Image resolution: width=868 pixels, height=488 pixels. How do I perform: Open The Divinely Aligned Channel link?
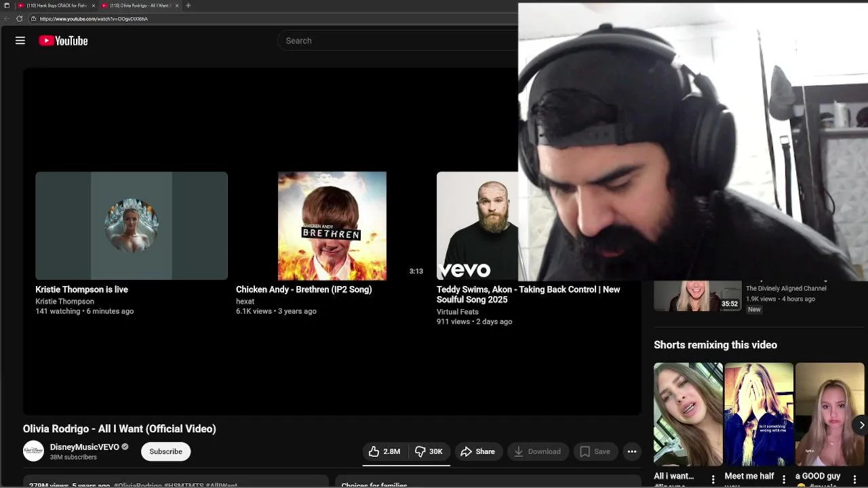pos(786,288)
